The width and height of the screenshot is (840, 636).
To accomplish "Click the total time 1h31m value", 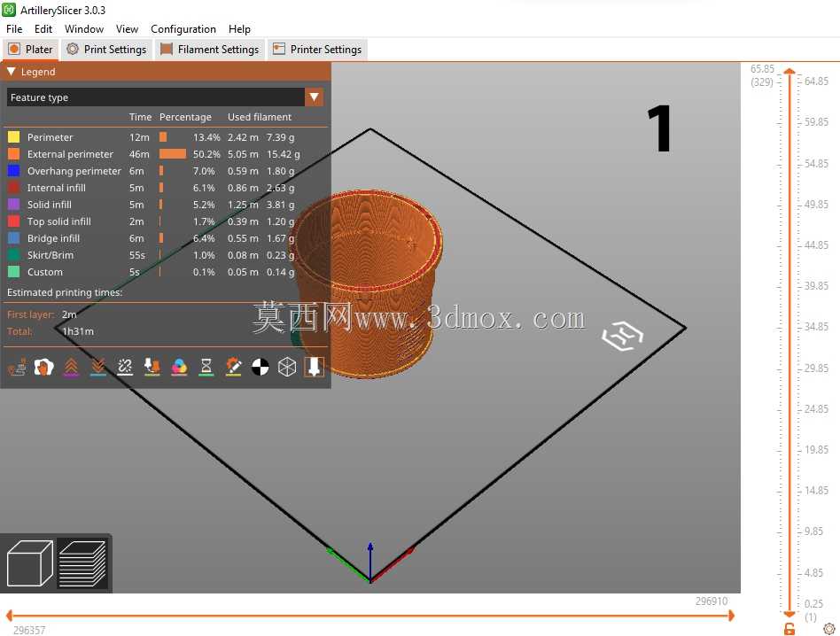I will [78, 331].
